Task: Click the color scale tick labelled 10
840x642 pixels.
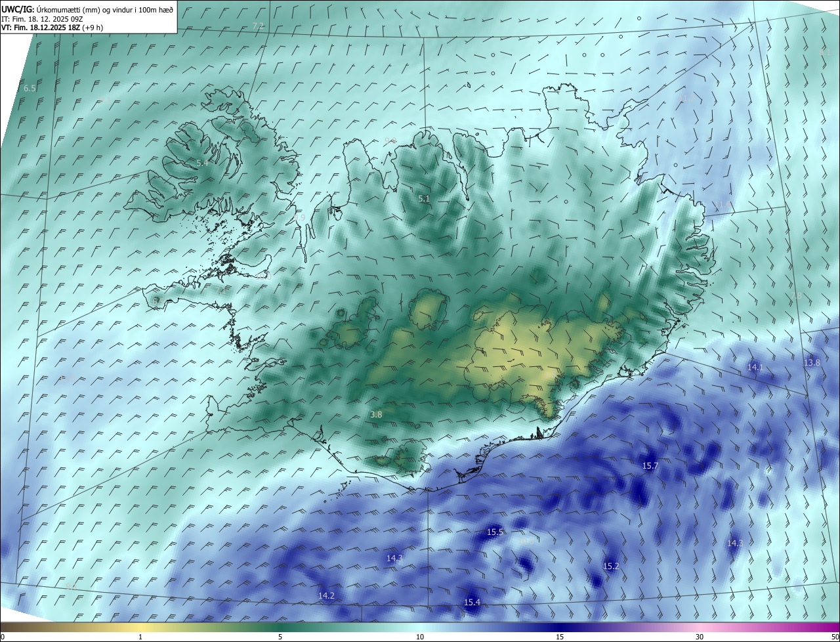Action: (x=420, y=637)
